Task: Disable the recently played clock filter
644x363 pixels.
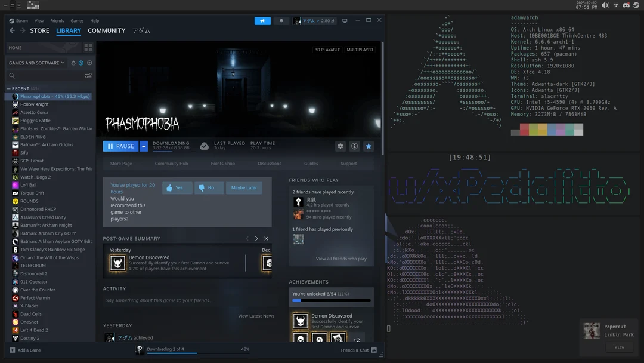Action: tap(81, 63)
